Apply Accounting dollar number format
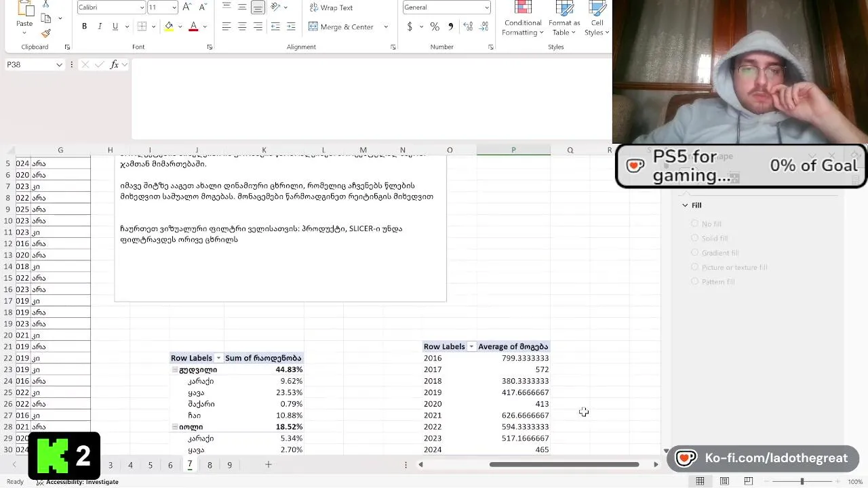Screen dimensions: 868x488 coord(410,26)
